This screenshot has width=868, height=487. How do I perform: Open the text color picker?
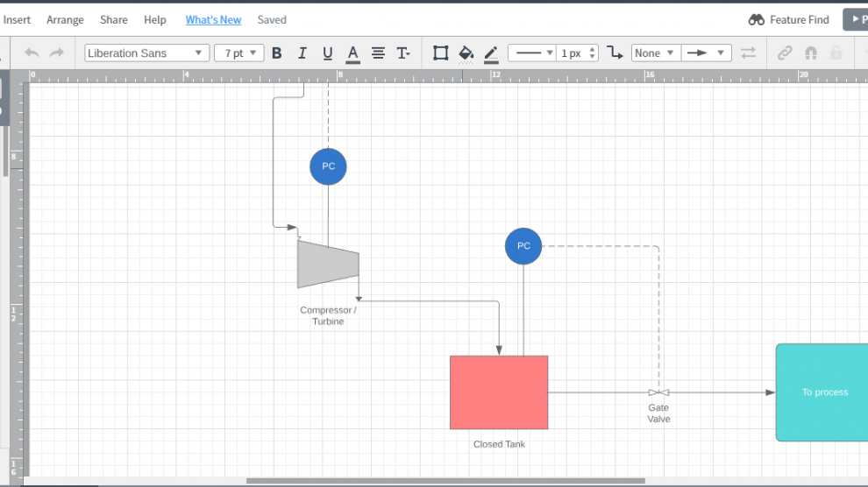352,53
